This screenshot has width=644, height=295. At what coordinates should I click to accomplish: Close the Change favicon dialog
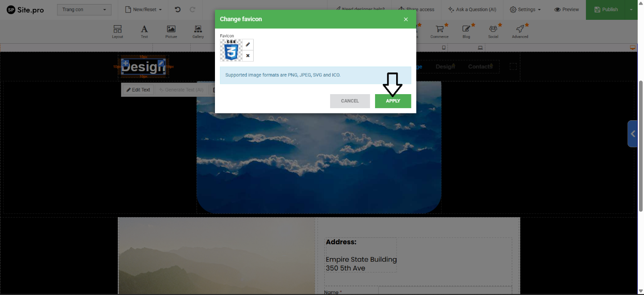tap(406, 19)
